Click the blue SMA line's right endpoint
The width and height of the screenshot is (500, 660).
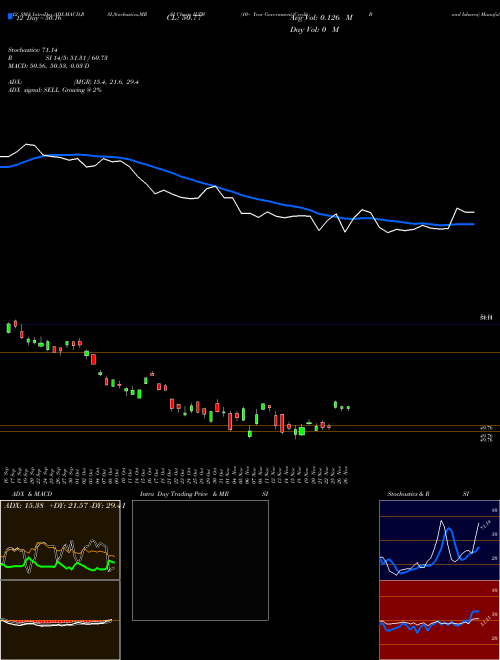[x=474, y=224]
